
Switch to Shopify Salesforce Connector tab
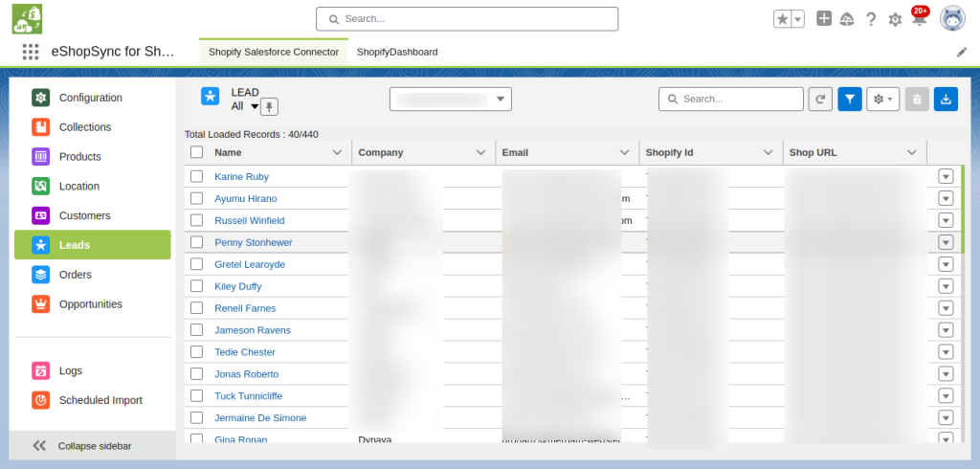[274, 52]
